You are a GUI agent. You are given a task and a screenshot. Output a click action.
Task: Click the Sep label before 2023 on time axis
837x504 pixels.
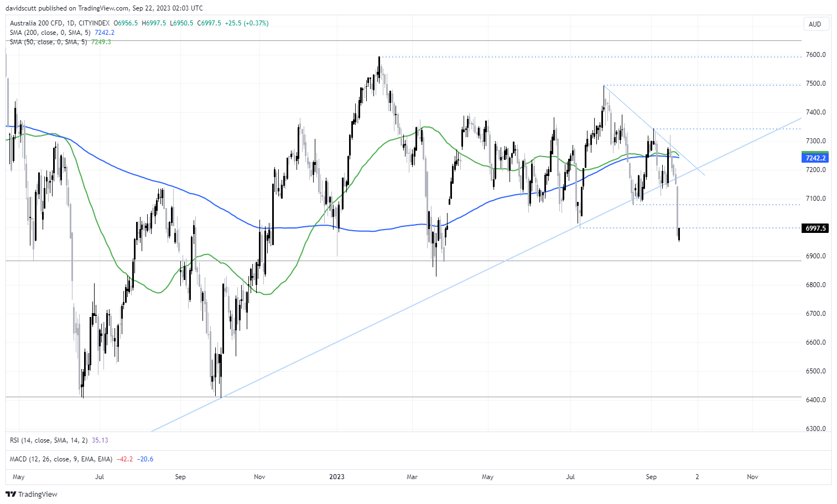click(180, 477)
